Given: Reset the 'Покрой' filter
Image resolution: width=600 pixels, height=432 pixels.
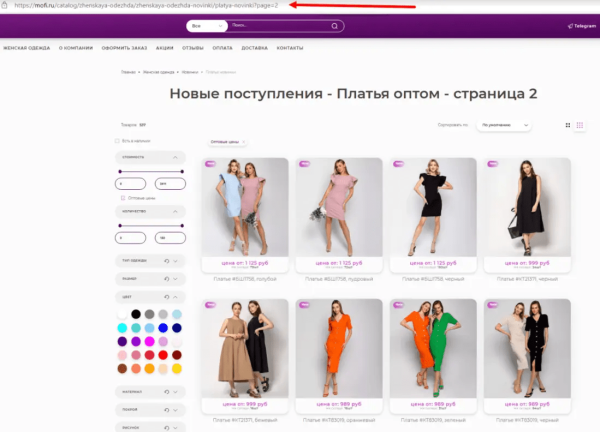Looking at the screenshot, I should pos(167,410).
